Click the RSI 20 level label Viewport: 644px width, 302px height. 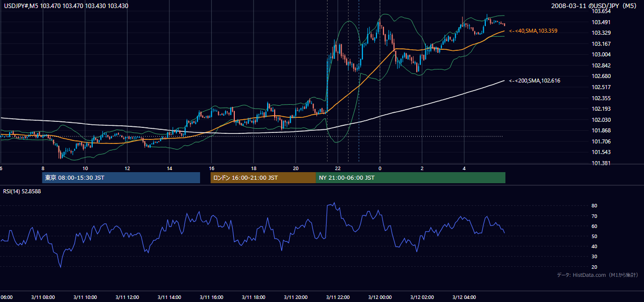click(x=594, y=267)
